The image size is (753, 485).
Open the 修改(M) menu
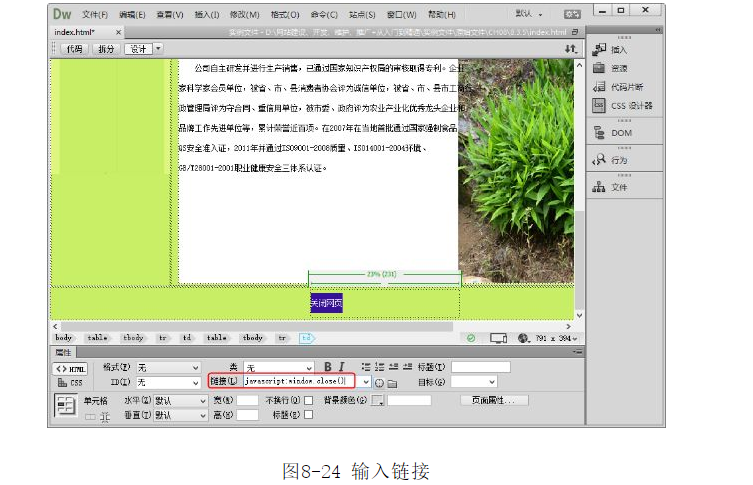click(x=244, y=15)
